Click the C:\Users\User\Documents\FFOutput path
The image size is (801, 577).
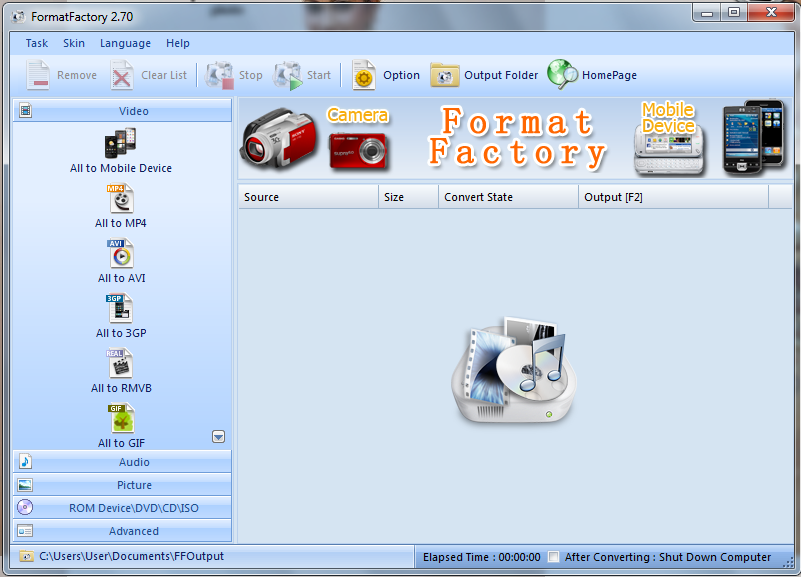click(132, 556)
